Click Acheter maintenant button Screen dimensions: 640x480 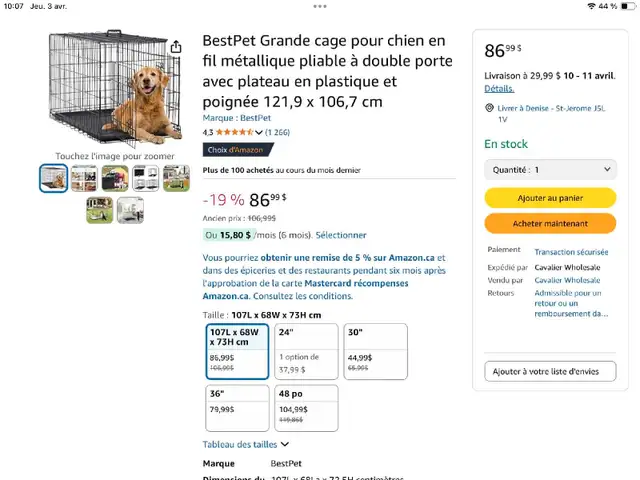tap(550, 224)
